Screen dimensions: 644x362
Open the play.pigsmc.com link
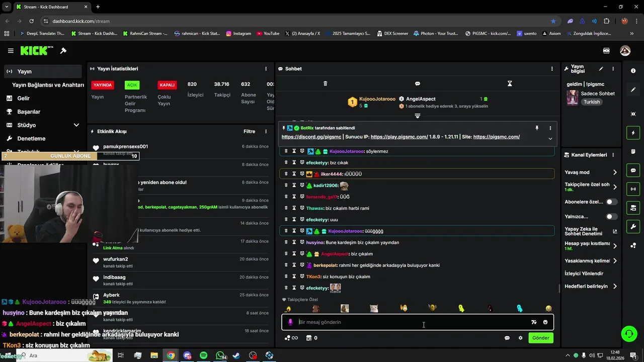click(399, 137)
